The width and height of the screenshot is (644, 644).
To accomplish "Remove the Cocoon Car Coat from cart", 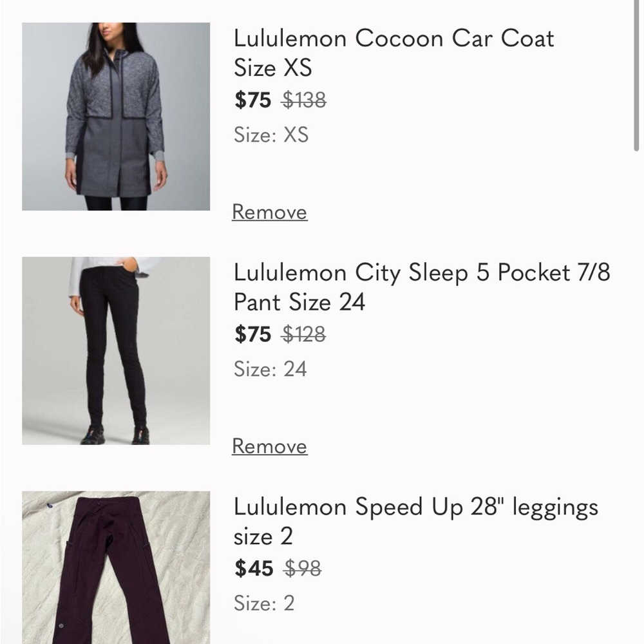I will click(269, 211).
